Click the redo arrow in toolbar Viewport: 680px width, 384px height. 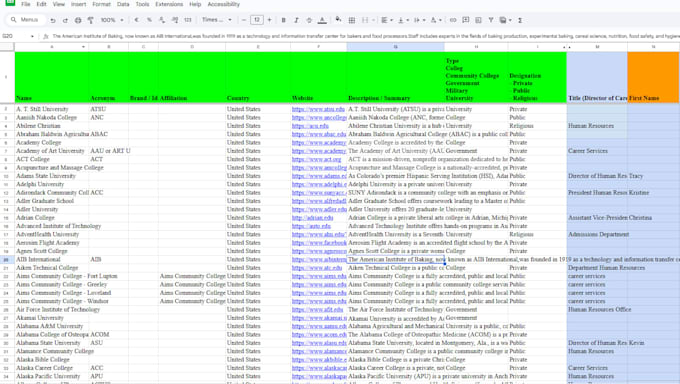[65, 20]
